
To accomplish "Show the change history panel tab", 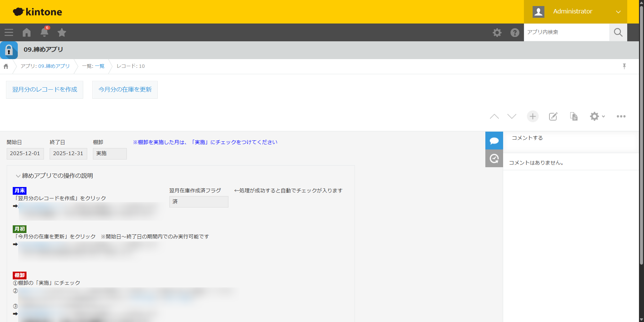I will [494, 158].
